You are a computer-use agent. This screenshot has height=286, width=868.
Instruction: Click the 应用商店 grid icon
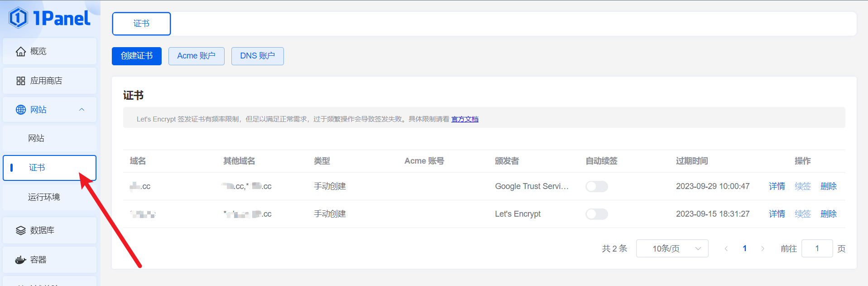pyautogui.click(x=21, y=81)
